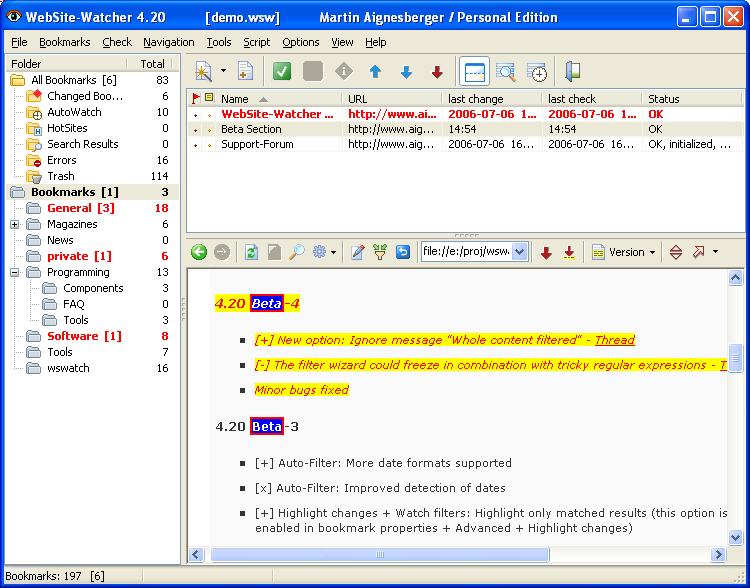Click the browser magnifying glass find icon
Screen dimensions: 750x588
(x=297, y=252)
